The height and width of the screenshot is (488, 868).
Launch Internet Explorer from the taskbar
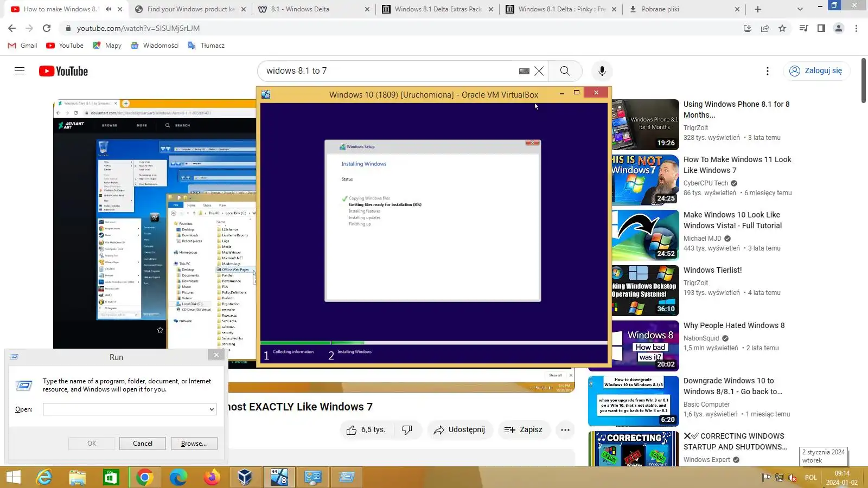44,477
